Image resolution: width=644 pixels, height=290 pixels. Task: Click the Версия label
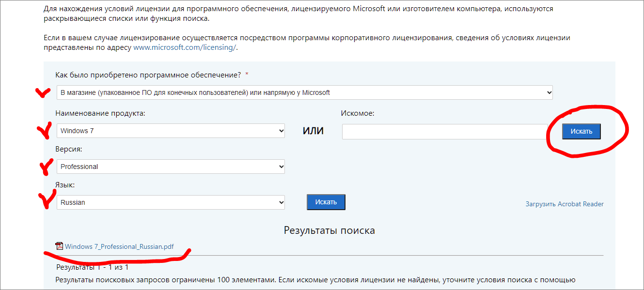pyautogui.click(x=68, y=149)
